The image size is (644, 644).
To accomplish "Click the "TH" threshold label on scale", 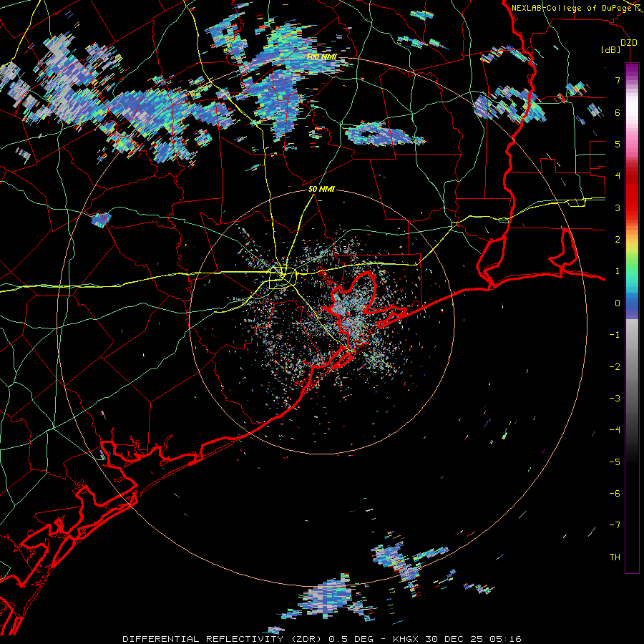I will 615,557.
